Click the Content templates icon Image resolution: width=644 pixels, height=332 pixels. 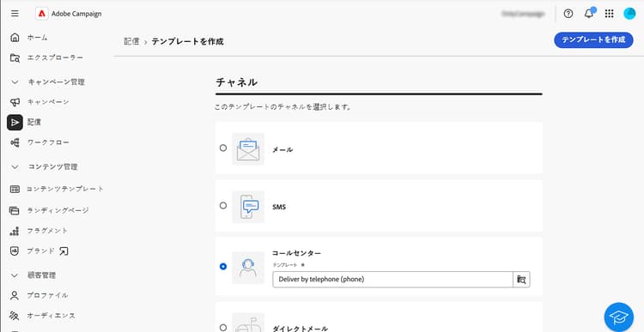(x=15, y=190)
